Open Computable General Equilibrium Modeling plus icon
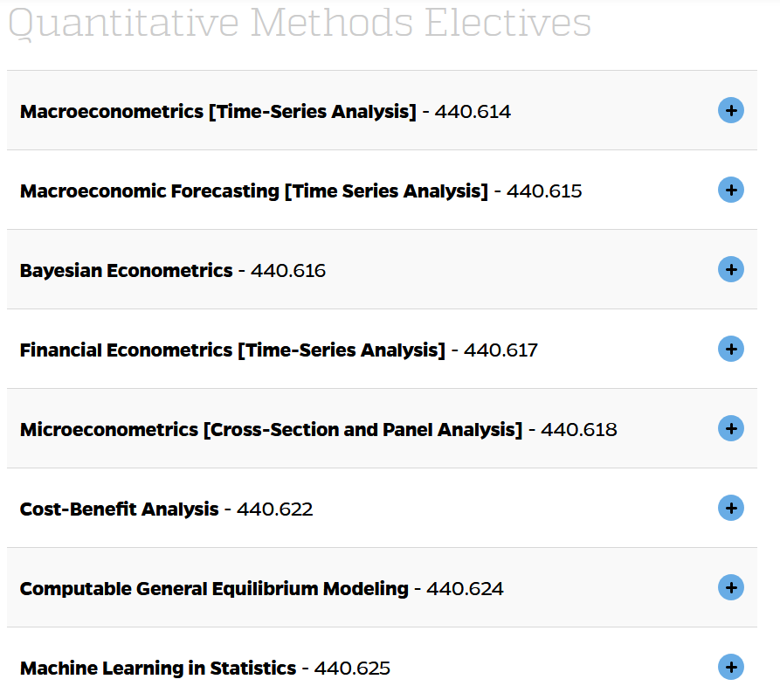The image size is (780, 700). (731, 587)
